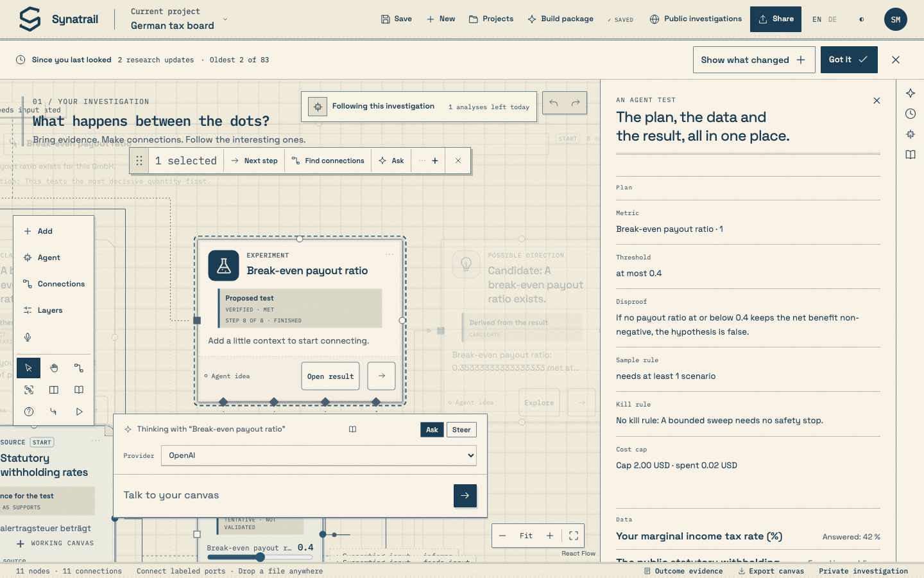Click Open result on the experiment card
Viewport: 924px width, 578px height.
pyautogui.click(x=330, y=376)
